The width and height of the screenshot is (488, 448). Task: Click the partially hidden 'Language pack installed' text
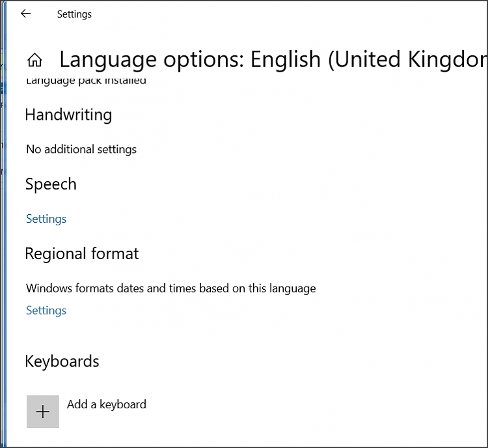pos(86,81)
